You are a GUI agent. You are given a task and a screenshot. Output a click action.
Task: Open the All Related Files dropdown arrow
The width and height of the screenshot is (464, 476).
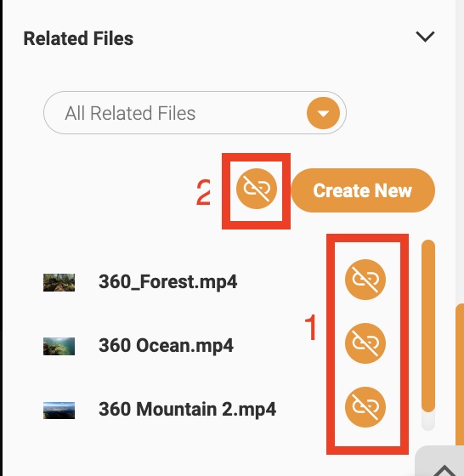[323, 113]
